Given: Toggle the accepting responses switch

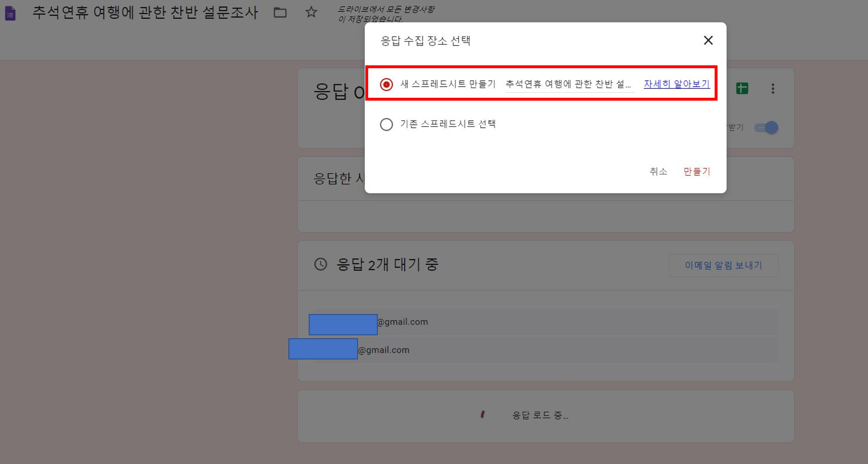Looking at the screenshot, I should [766, 128].
